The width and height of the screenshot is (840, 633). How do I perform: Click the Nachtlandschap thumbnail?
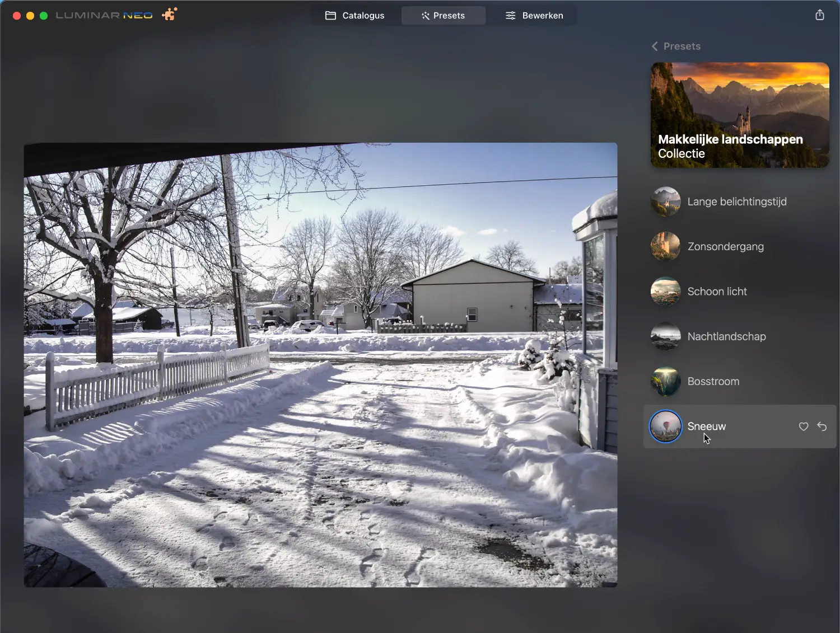[x=666, y=336]
